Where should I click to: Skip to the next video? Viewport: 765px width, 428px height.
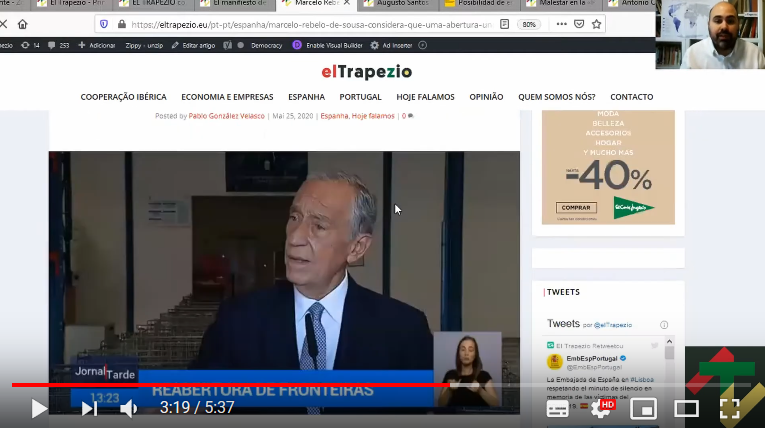click(89, 408)
